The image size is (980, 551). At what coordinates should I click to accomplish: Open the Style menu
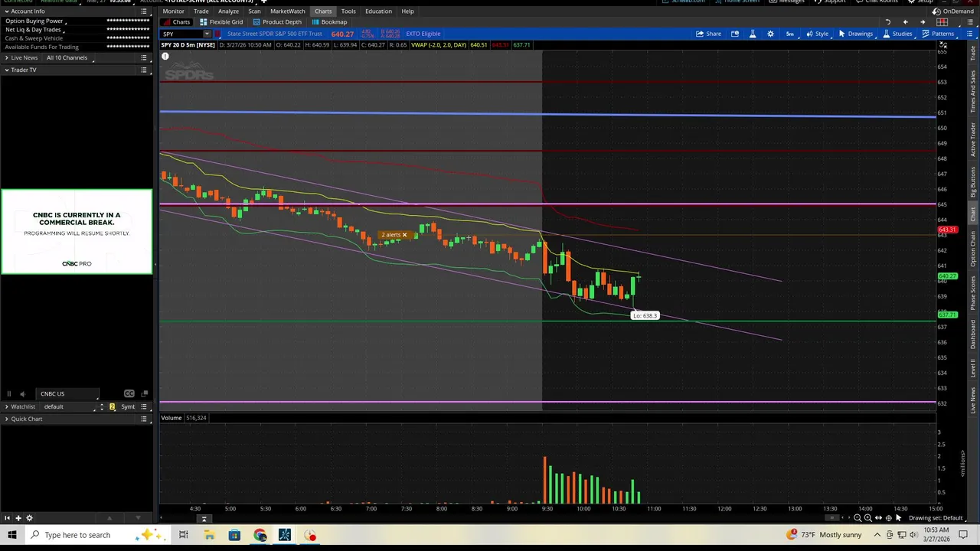tap(817, 34)
